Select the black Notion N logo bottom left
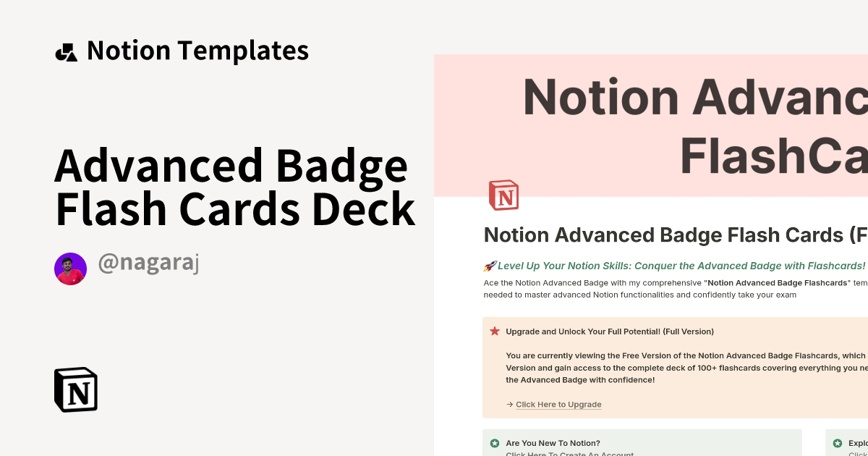 coord(75,389)
